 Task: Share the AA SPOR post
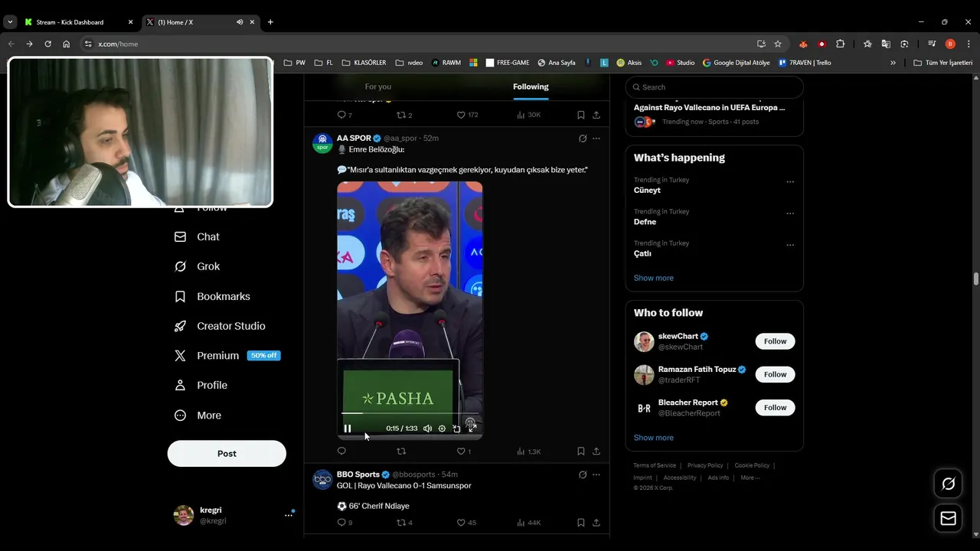tap(596, 452)
